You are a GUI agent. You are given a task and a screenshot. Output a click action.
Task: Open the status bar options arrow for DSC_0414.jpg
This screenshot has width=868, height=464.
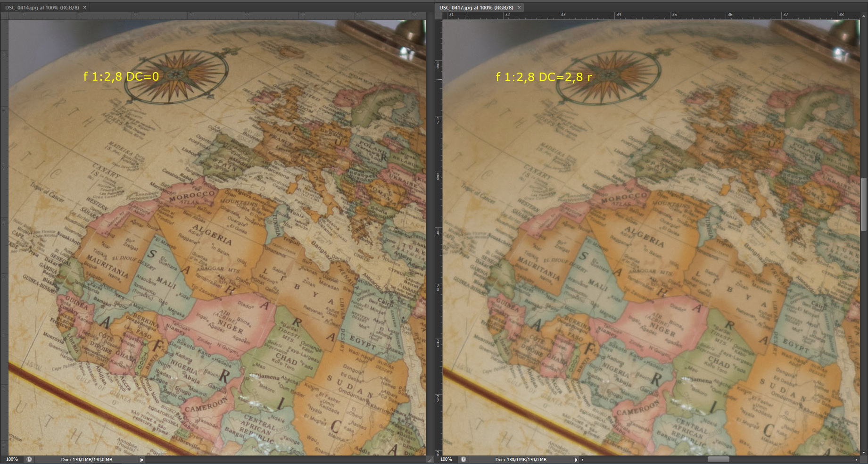click(141, 460)
